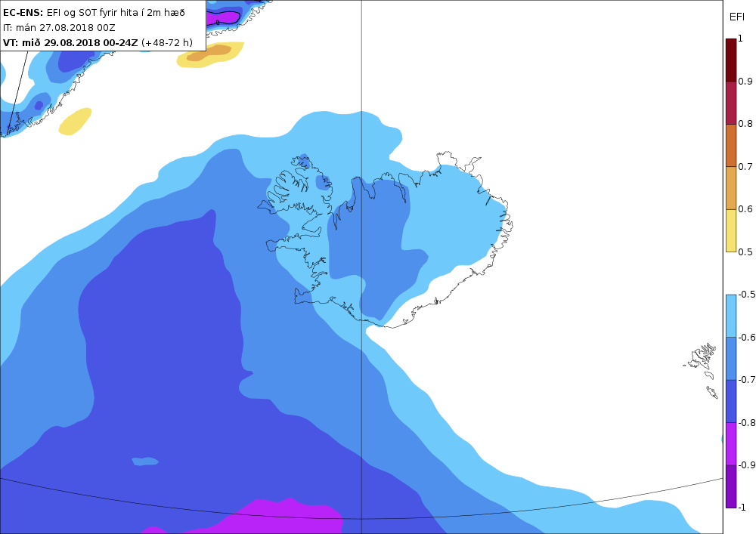This screenshot has width=756, height=534.
Task: Click the EC-ENS title line in the header box
Action: coord(94,13)
